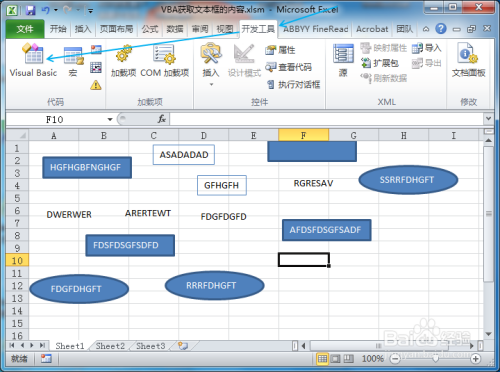Select row 10 header
The height and width of the screenshot is (372, 500).
[x=17, y=260]
